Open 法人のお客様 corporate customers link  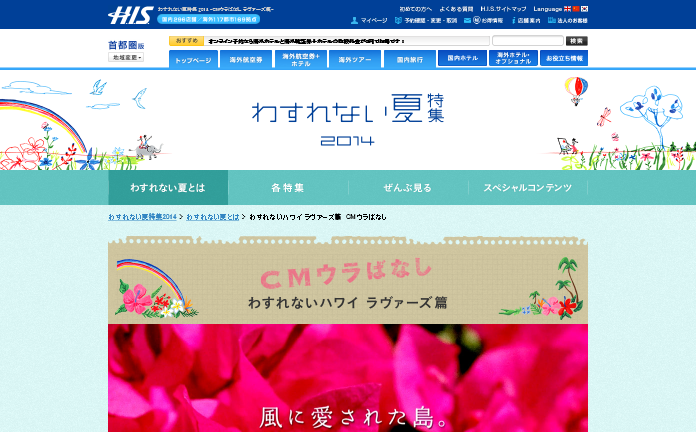point(568,20)
